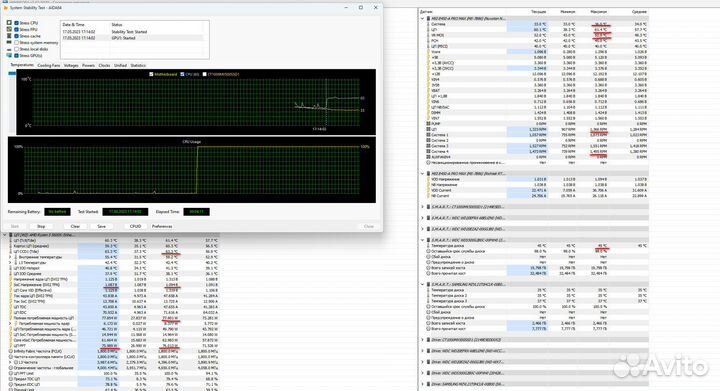This screenshot has width=720, height=391.
Task: Open the Powers tab
Action: [88, 66]
